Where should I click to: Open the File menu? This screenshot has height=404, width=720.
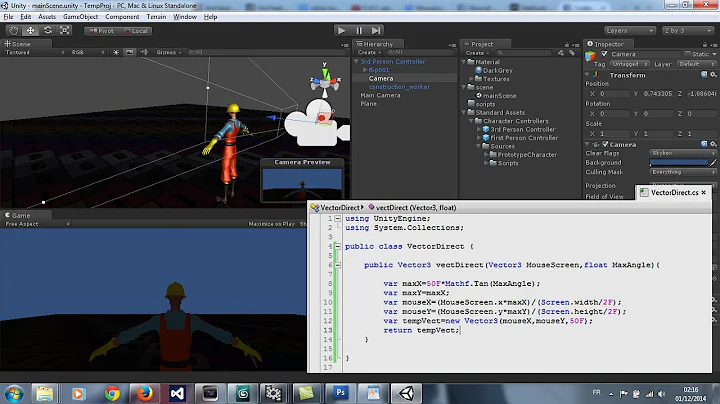pos(8,17)
